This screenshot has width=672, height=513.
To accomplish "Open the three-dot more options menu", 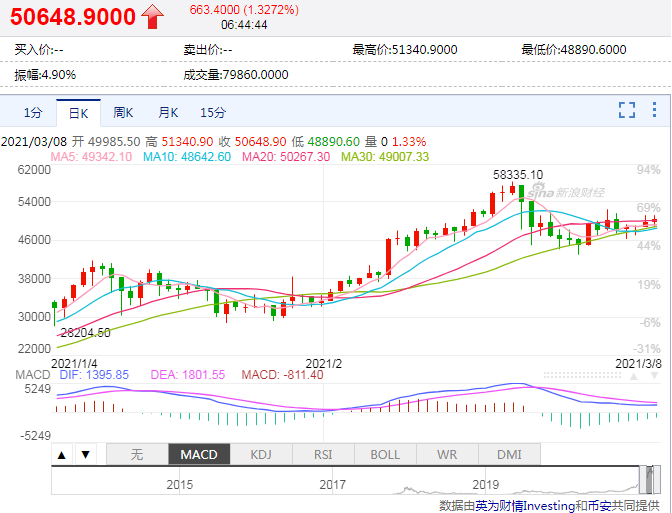I will coord(654,110).
